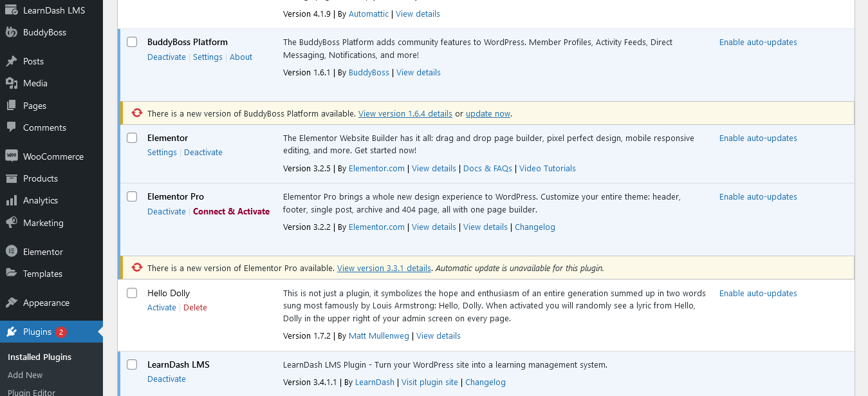The height and width of the screenshot is (396, 868).
Task: Click the LearnDash LMS sidebar icon
Action: [12, 10]
